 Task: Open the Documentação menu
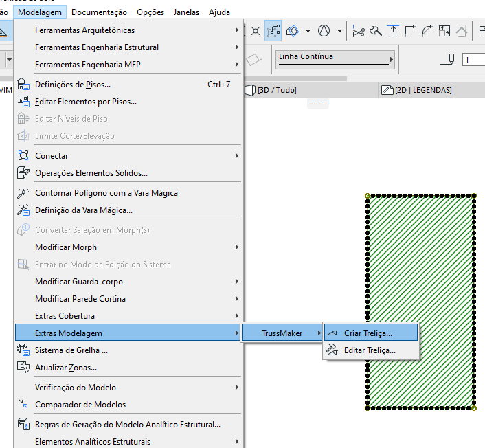point(99,12)
